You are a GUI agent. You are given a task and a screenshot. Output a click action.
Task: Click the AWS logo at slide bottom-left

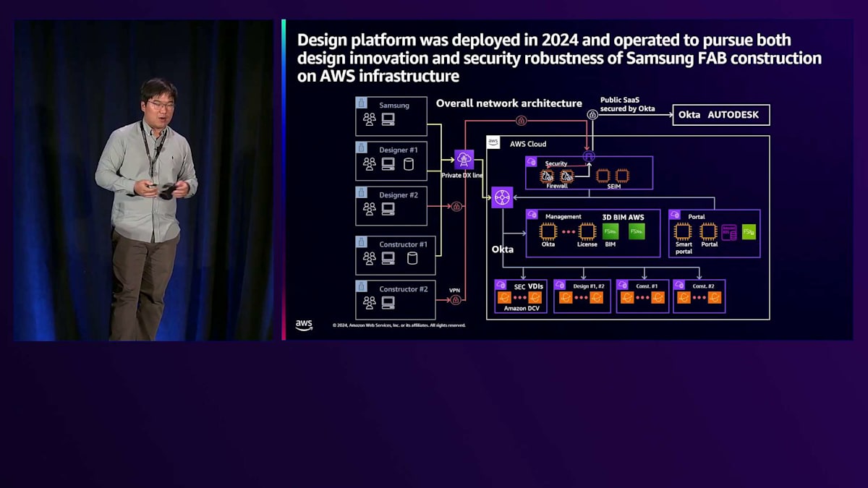pyautogui.click(x=304, y=325)
